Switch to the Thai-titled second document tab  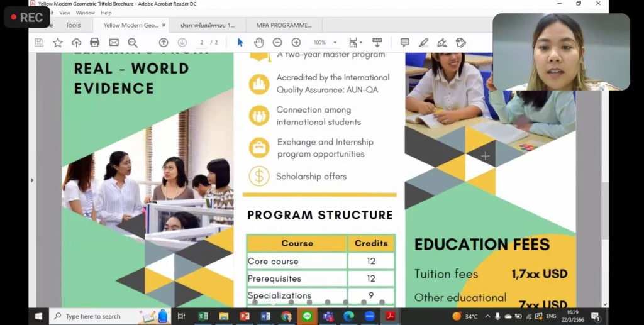pyautogui.click(x=208, y=25)
